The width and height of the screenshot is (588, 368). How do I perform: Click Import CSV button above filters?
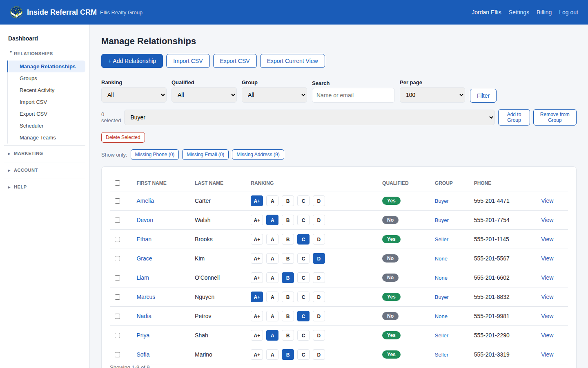coord(188,61)
